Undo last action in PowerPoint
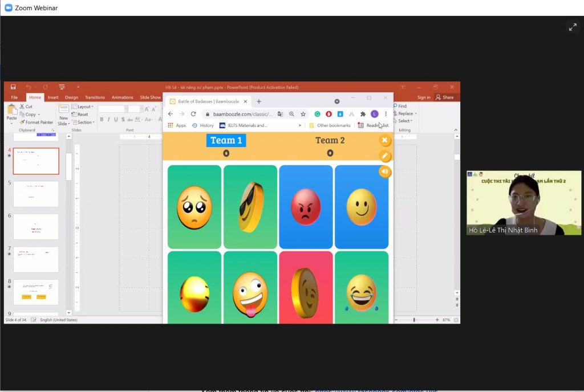584x392 pixels. coord(29,87)
